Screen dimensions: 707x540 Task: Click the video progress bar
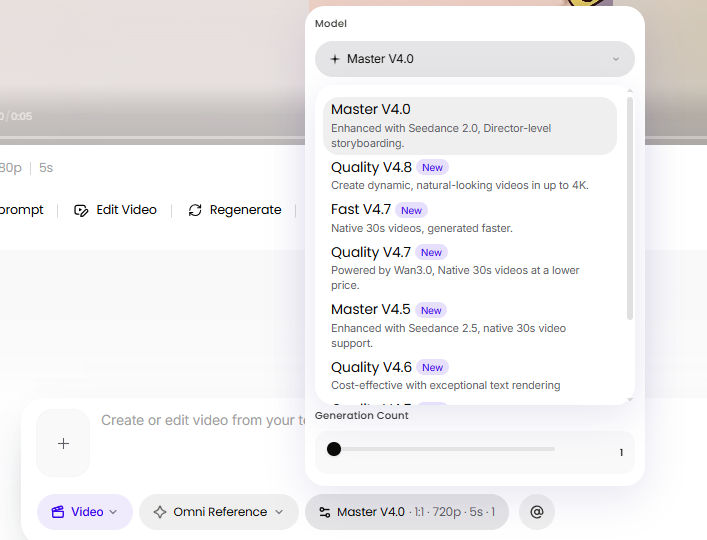click(x=152, y=138)
